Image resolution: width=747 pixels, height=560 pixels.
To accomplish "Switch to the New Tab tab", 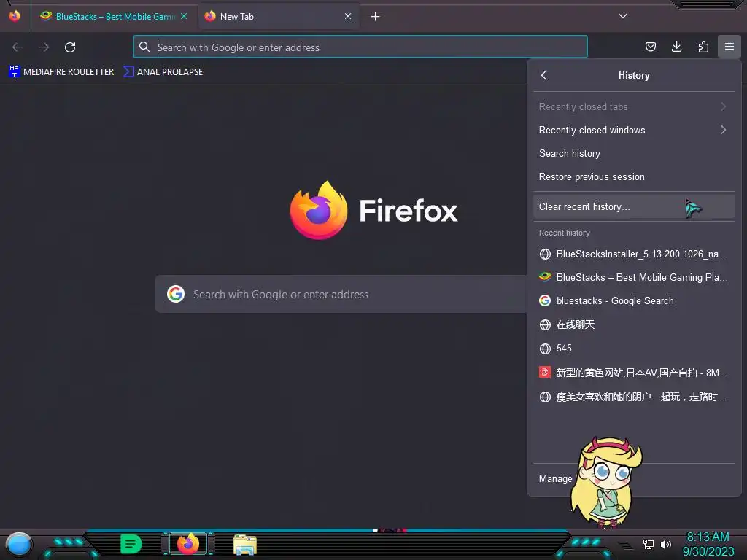I will (279, 16).
